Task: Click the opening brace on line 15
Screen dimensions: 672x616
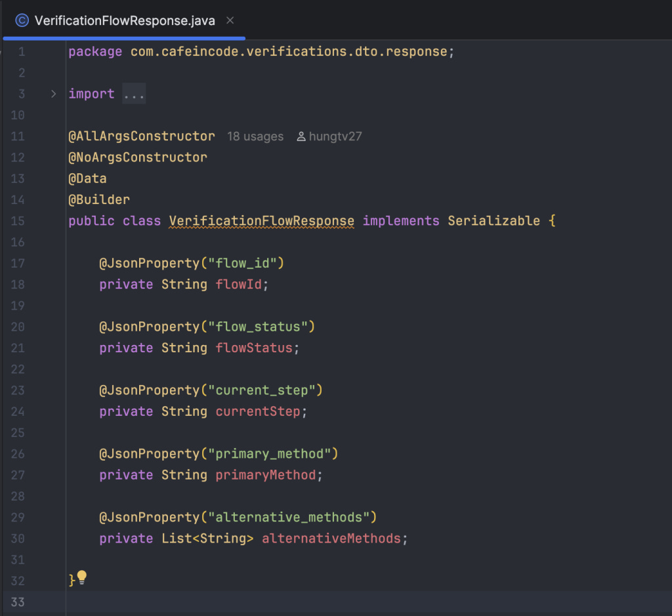Action: coord(552,221)
